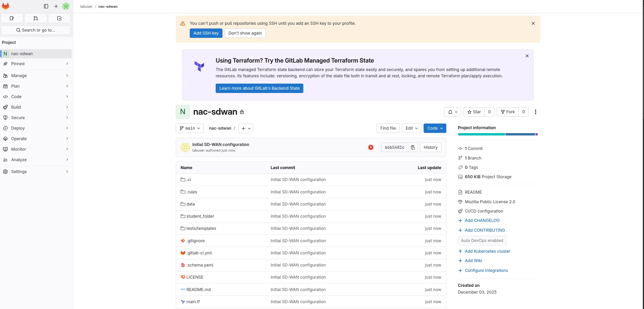Expand the Code section in the sidebar
Image resolution: width=644 pixels, height=309 pixels.
(x=36, y=96)
